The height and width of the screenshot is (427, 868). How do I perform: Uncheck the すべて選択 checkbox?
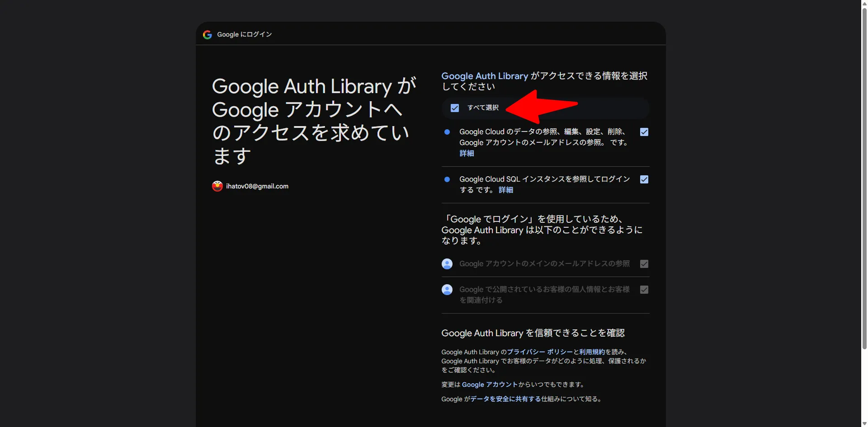coord(455,108)
